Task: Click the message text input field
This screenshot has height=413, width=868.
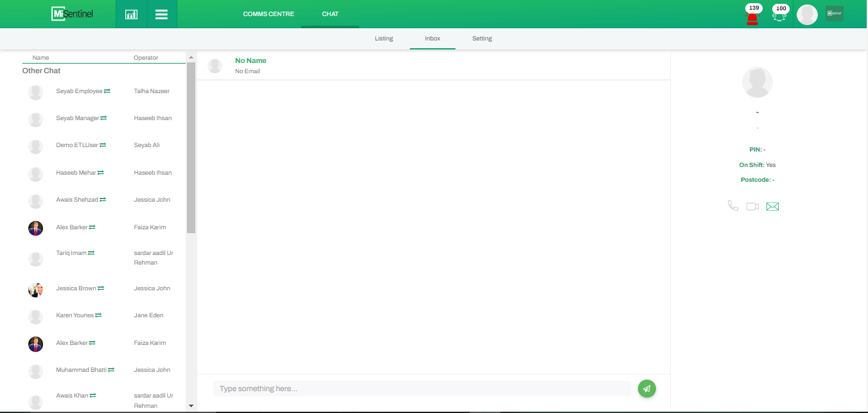Action: (421, 389)
